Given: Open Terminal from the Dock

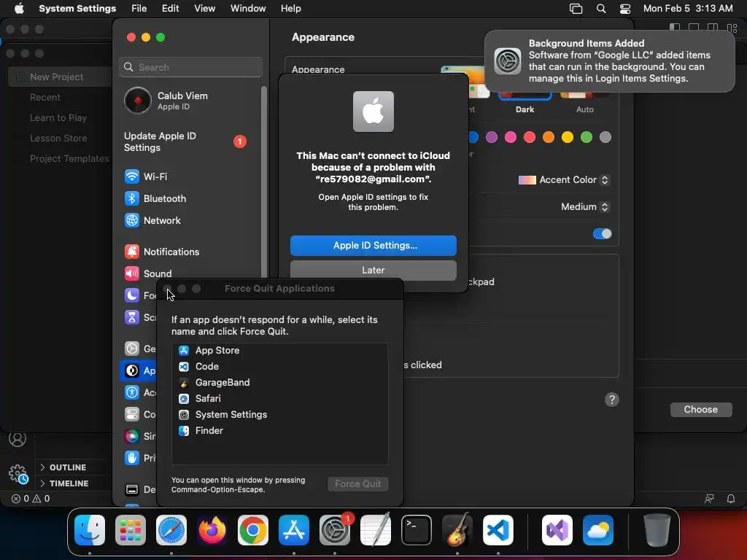Looking at the screenshot, I should [x=417, y=530].
